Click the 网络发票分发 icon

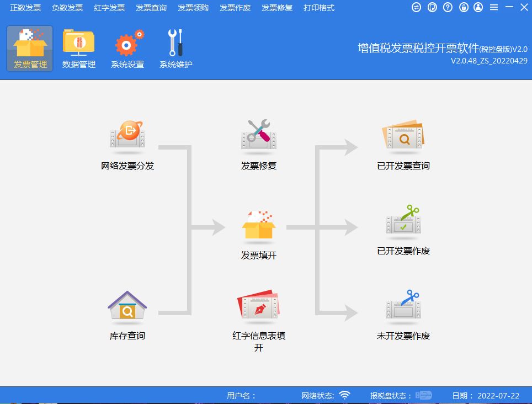pyautogui.click(x=127, y=135)
